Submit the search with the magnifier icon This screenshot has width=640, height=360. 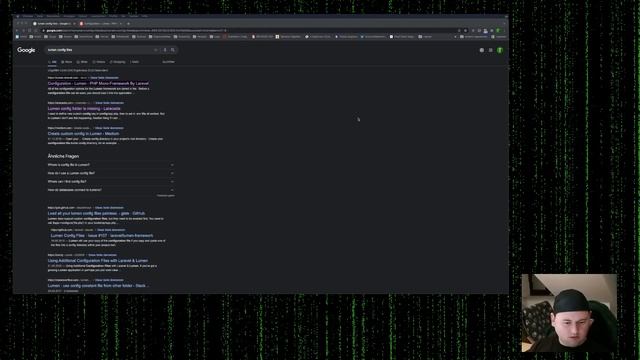click(x=173, y=50)
